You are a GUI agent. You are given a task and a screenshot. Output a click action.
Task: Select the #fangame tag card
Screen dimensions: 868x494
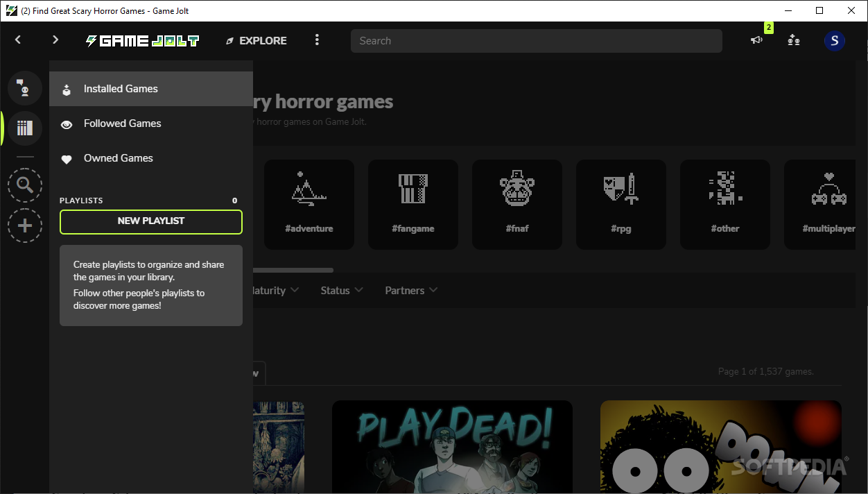click(413, 205)
